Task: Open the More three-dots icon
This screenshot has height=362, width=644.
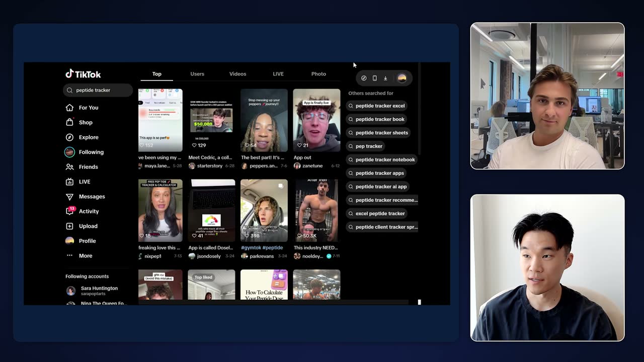Action: [x=69, y=255]
